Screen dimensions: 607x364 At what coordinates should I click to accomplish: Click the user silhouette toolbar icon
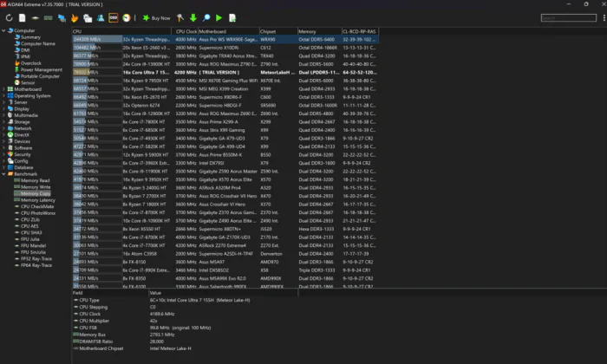(101, 18)
